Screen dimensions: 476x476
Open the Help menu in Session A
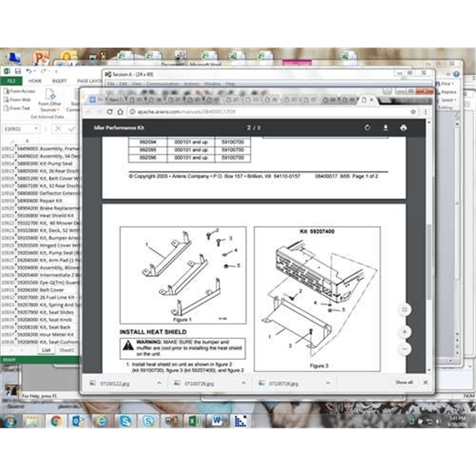tap(230, 84)
